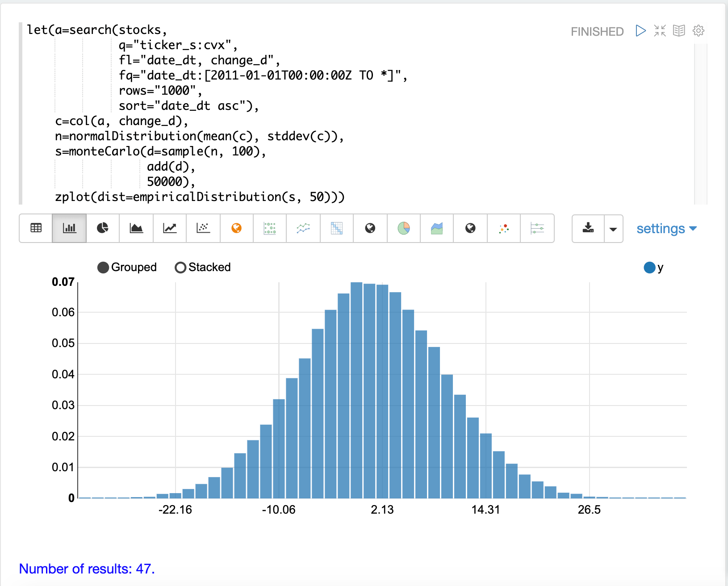Viewport: 728px width, 586px height.
Task: Switch to the pie chart visualization
Action: 102,228
